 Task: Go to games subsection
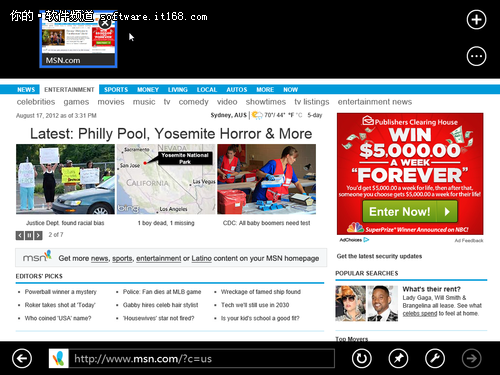coord(76,102)
